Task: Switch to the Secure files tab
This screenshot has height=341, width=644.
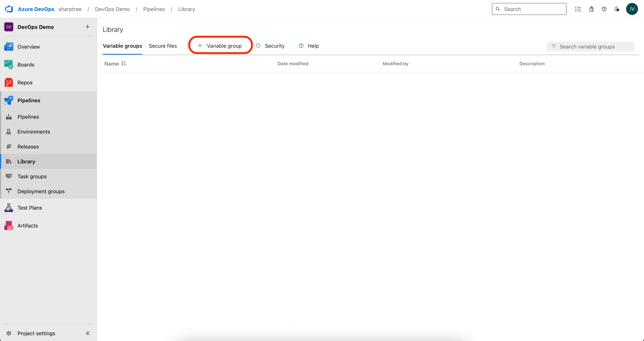Action: coord(163,46)
